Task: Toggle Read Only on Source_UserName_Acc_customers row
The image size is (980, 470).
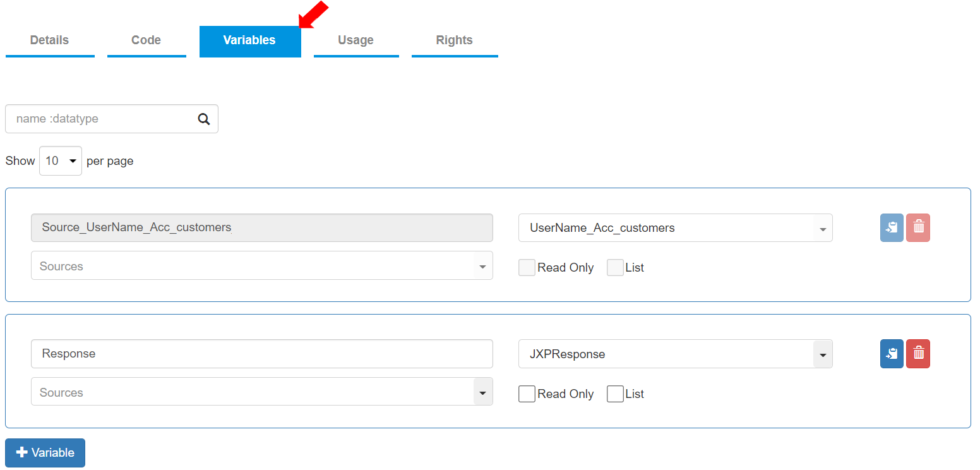Action: 527,268
